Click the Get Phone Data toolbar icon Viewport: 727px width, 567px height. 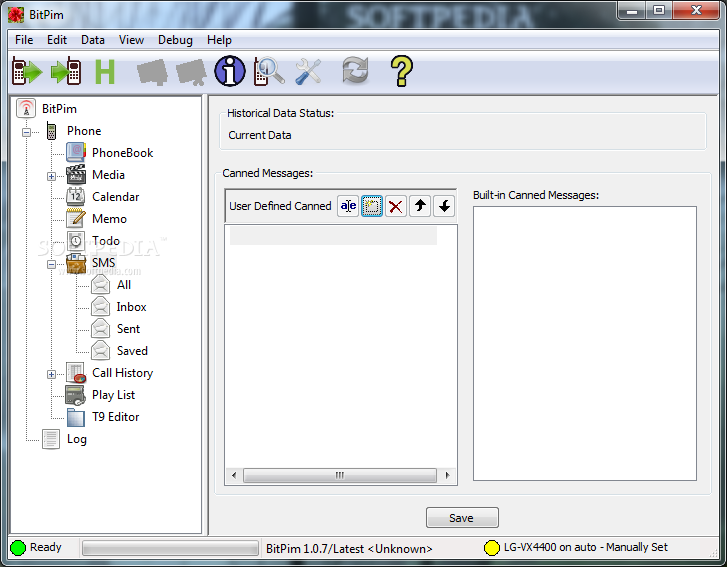point(27,71)
